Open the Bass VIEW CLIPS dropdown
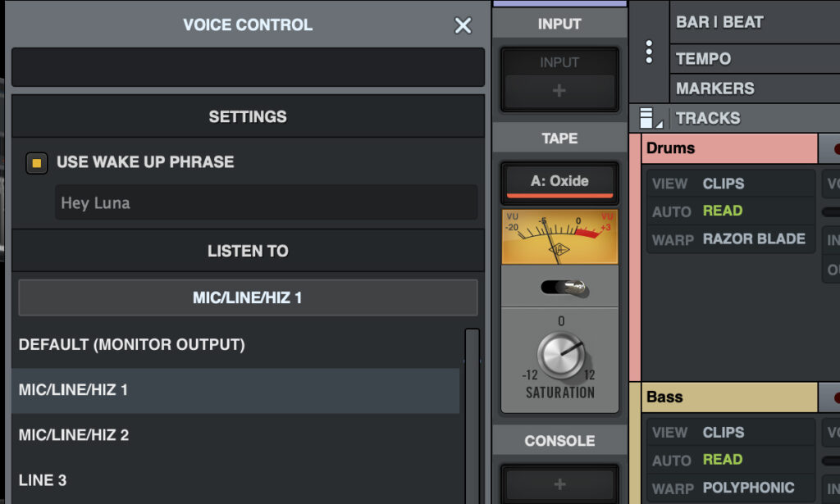The width and height of the screenshot is (840, 504). [x=730, y=433]
